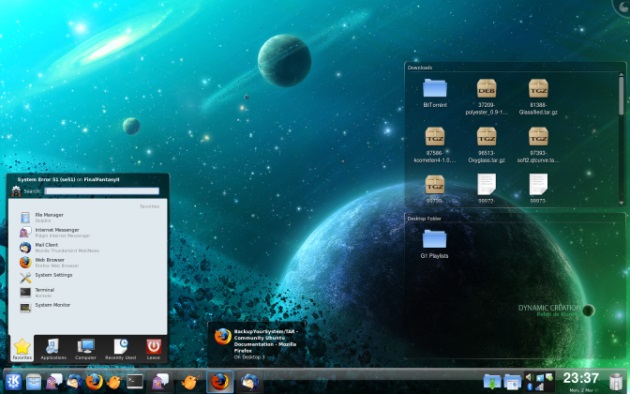630x394 pixels.
Task: Click the Bluetooth tray icon
Action: pos(530,386)
